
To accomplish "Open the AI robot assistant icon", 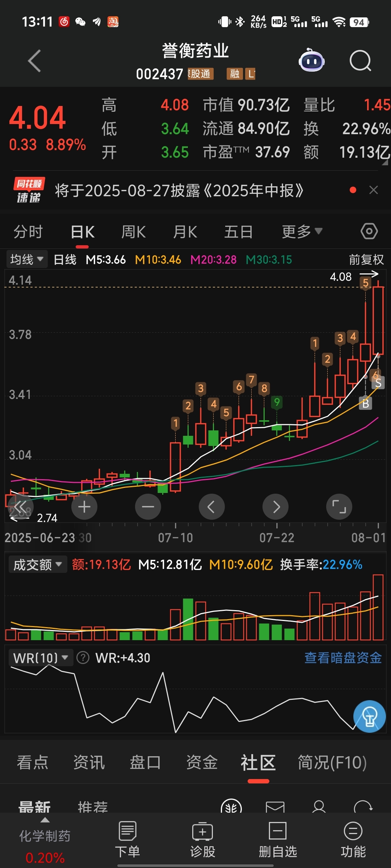I will pos(311,60).
